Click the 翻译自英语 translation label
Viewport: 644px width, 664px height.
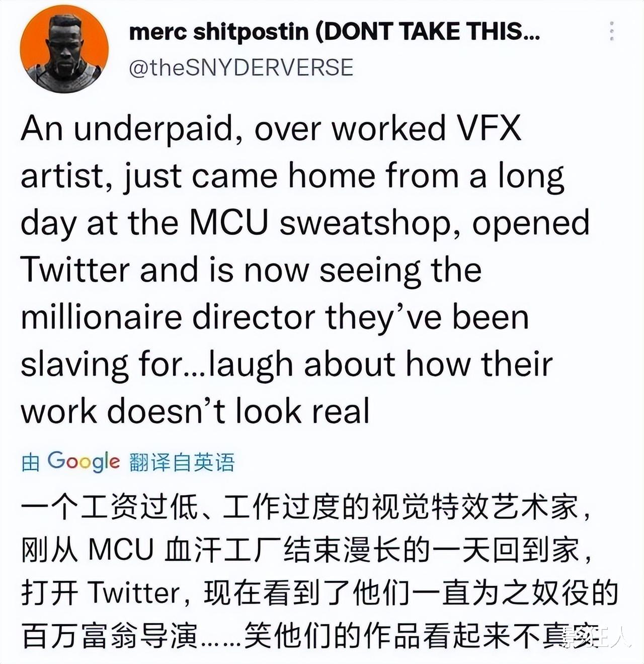click(182, 462)
